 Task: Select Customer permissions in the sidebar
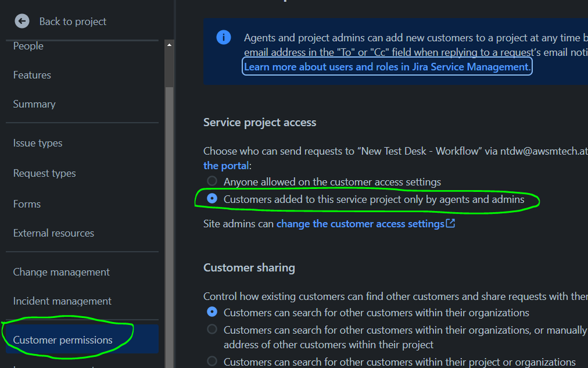(x=63, y=340)
